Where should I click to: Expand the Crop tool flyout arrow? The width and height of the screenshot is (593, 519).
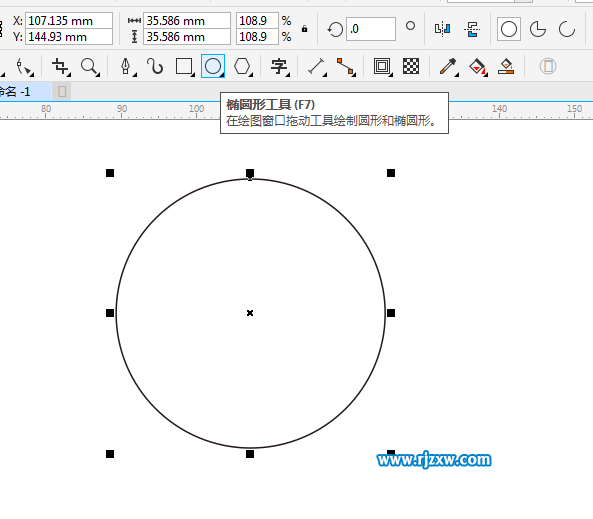tap(69, 75)
